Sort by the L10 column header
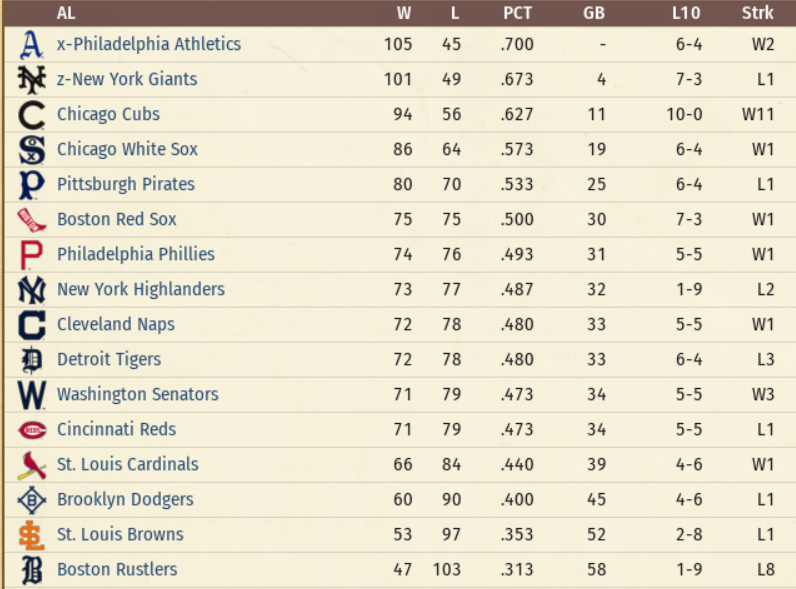The height and width of the screenshot is (589, 796). pos(686,14)
